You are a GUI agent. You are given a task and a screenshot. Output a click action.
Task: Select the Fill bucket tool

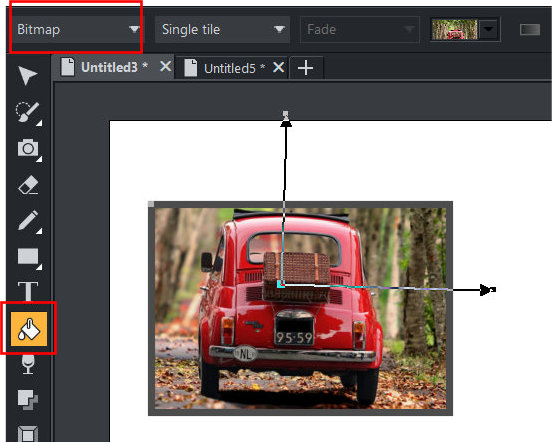click(29, 329)
